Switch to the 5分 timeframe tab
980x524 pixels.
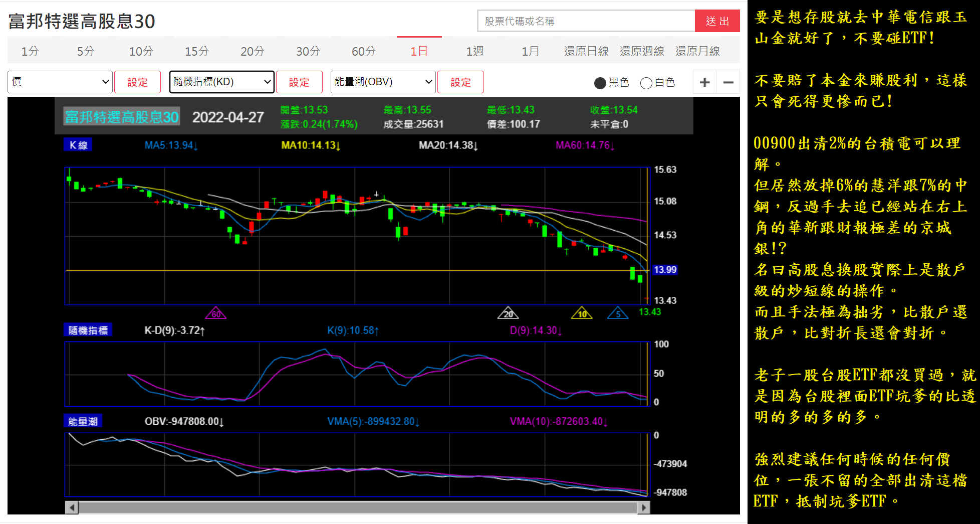tap(85, 51)
